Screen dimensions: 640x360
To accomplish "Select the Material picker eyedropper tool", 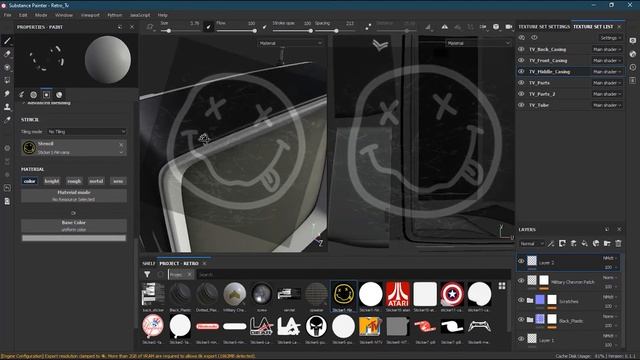I will [x=7, y=120].
